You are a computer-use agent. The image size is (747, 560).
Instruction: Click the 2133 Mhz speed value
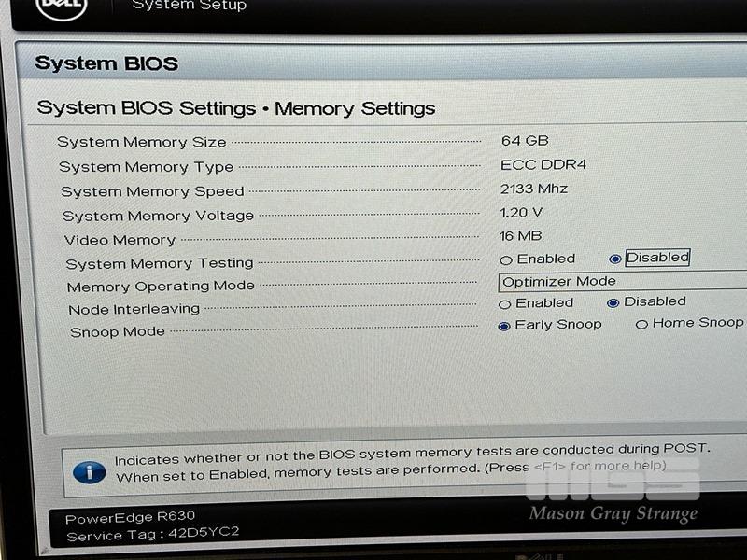tap(534, 189)
